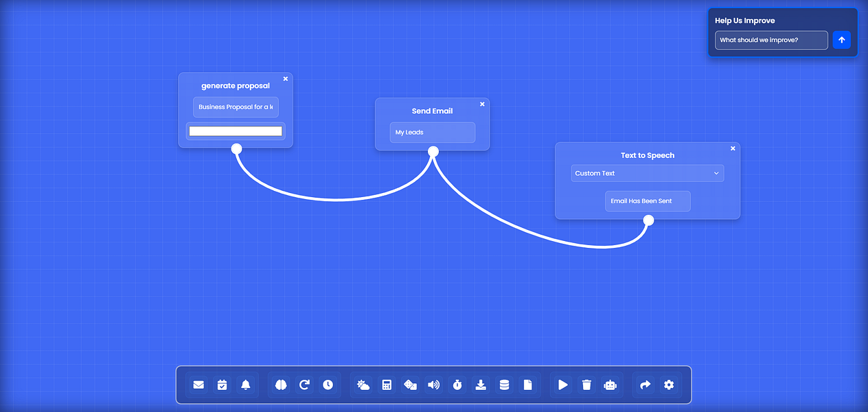The height and width of the screenshot is (412, 868).
Task: Click the white empty field in generate proposal
Action: [x=236, y=131]
